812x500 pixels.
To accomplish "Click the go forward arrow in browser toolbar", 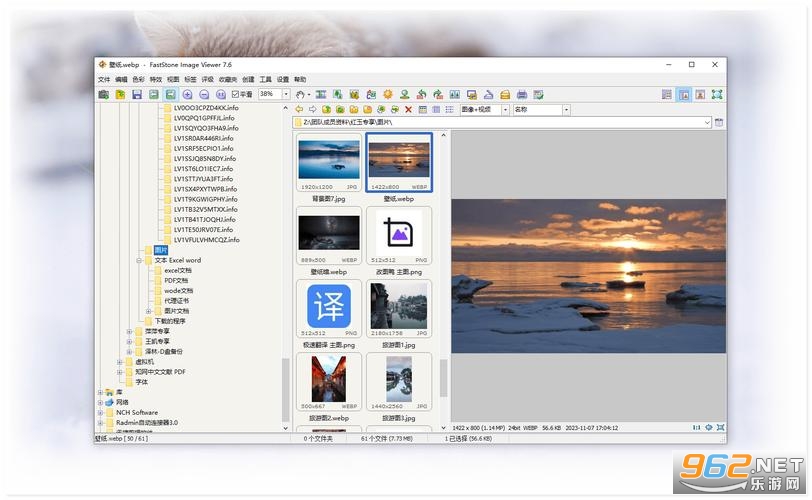I will (x=313, y=110).
